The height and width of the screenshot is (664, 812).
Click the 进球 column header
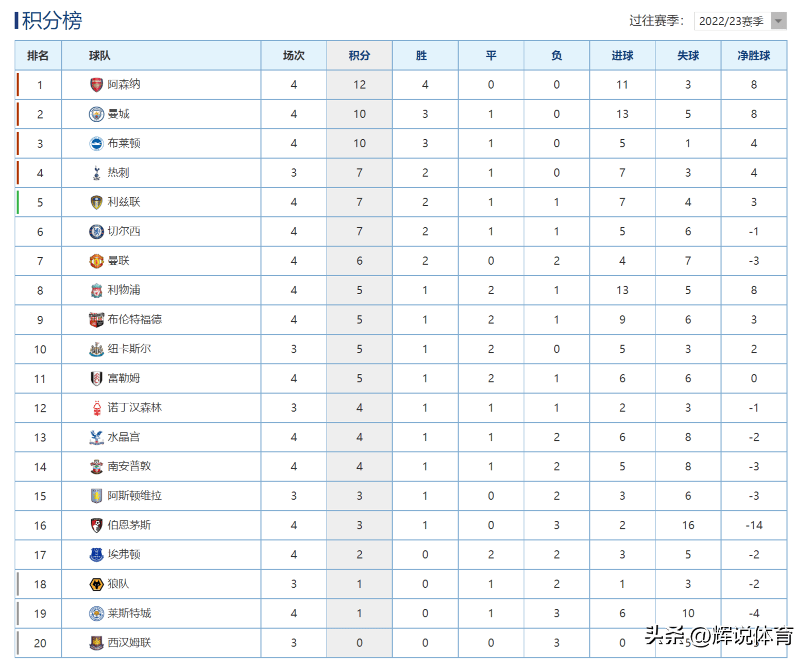point(622,55)
